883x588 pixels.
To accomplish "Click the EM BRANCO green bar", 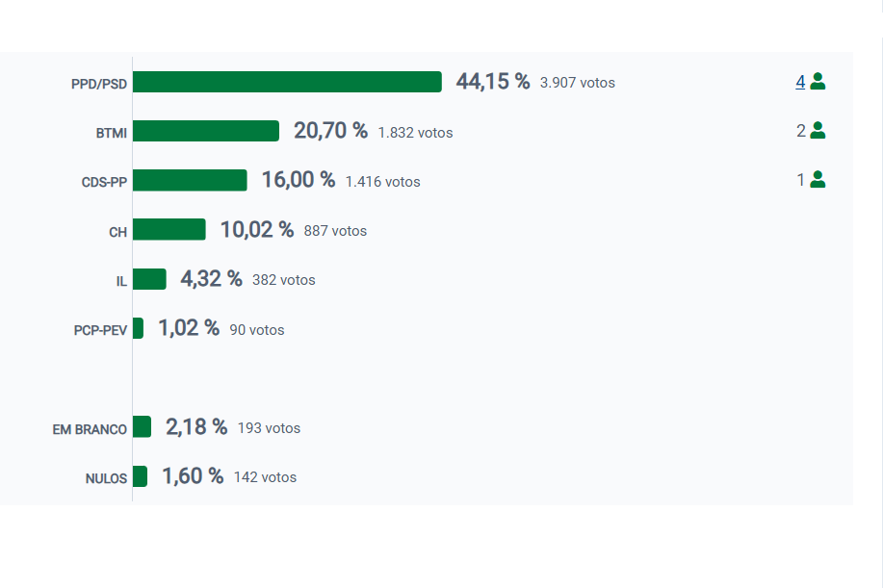I will click(142, 426).
